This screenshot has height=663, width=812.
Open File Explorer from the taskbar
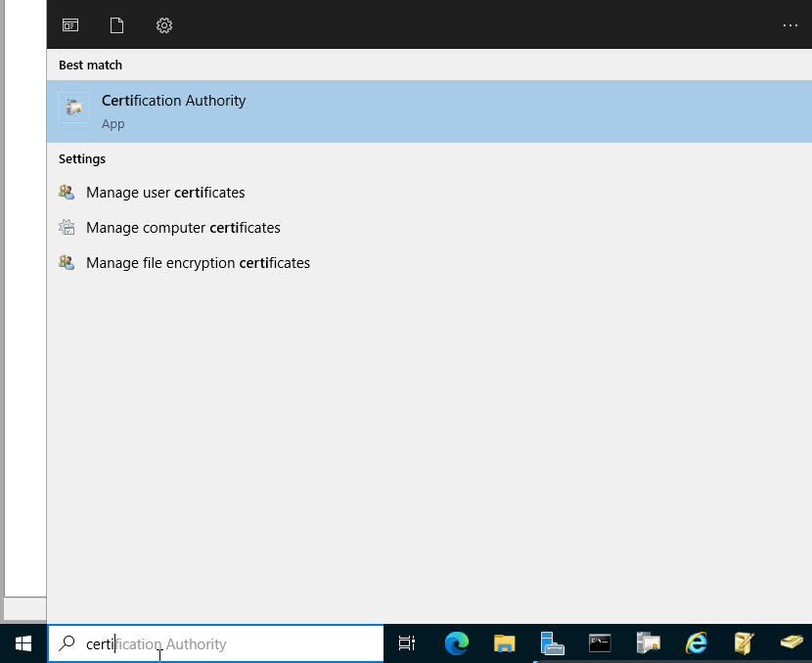pos(504,643)
